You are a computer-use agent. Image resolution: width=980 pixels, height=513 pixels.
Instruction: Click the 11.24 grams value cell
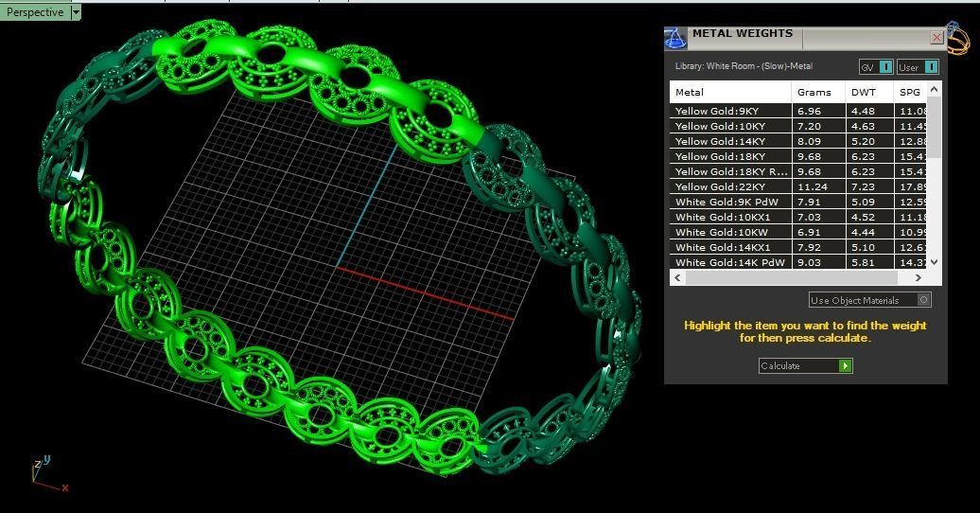(819, 186)
